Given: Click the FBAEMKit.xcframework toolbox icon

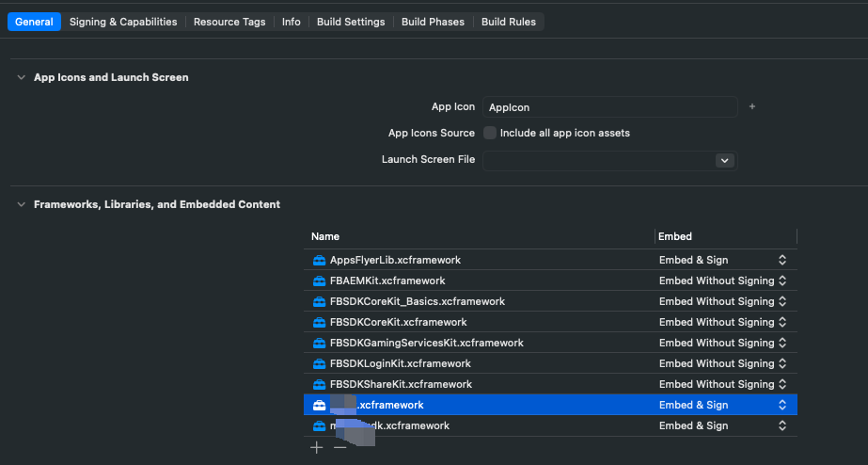Looking at the screenshot, I should tap(320, 281).
